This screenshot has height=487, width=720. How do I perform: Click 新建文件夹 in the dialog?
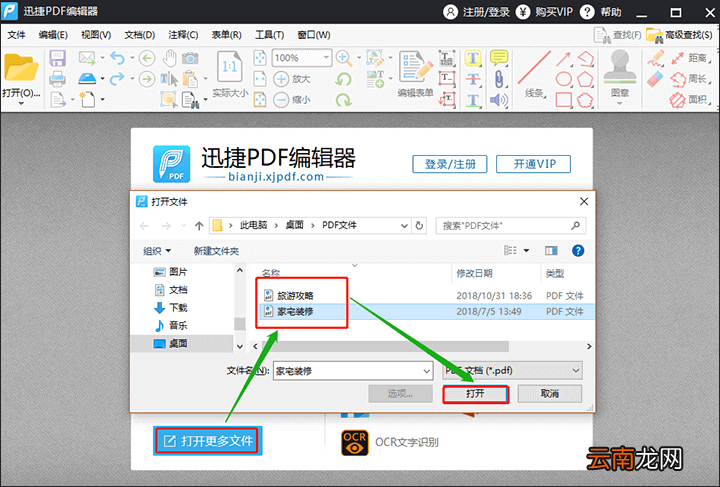click(x=216, y=251)
